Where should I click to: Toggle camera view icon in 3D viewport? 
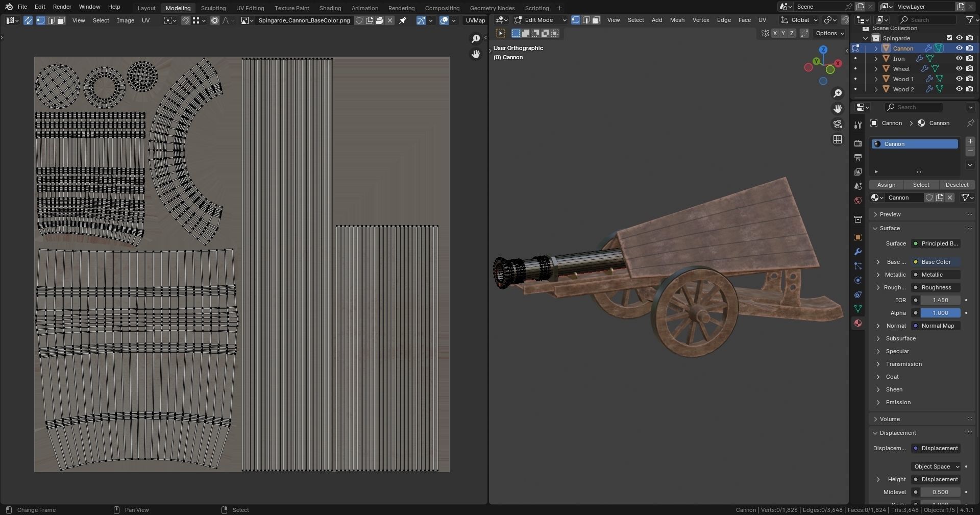click(838, 124)
